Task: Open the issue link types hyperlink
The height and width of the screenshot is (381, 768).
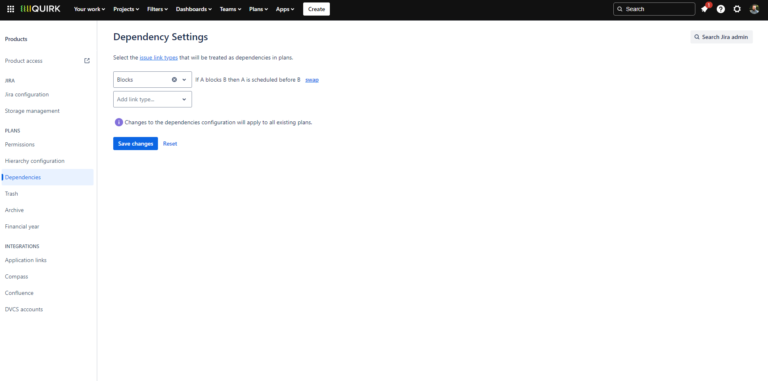Action: tap(159, 57)
